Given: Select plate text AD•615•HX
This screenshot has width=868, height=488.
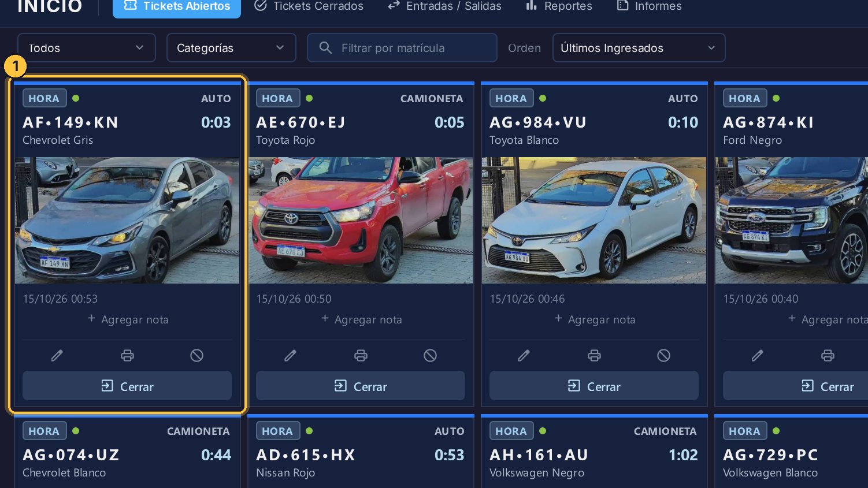Looking at the screenshot, I should (x=306, y=455).
